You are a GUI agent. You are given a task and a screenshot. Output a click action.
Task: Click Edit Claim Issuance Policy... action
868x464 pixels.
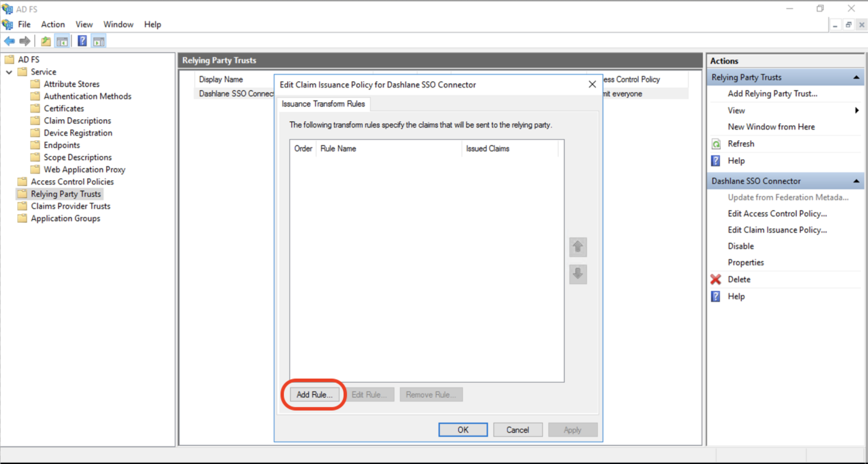[777, 230]
